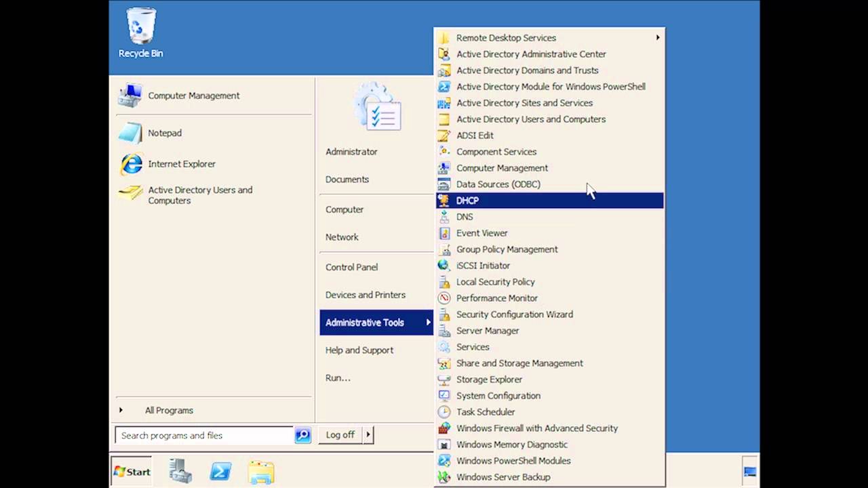Click the Server Manager icon in submenu

443,331
